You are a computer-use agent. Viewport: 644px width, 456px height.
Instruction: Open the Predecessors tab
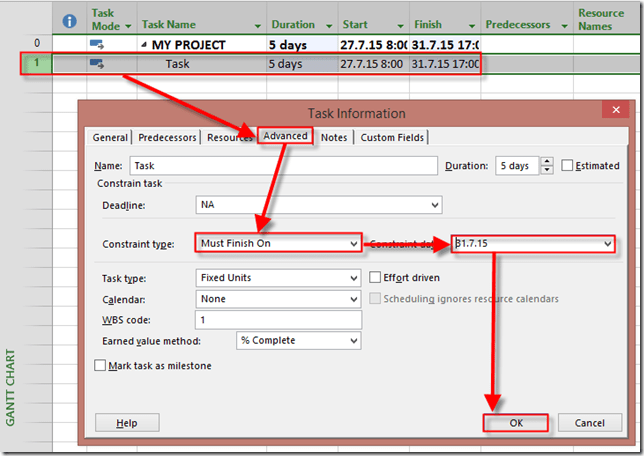167,137
